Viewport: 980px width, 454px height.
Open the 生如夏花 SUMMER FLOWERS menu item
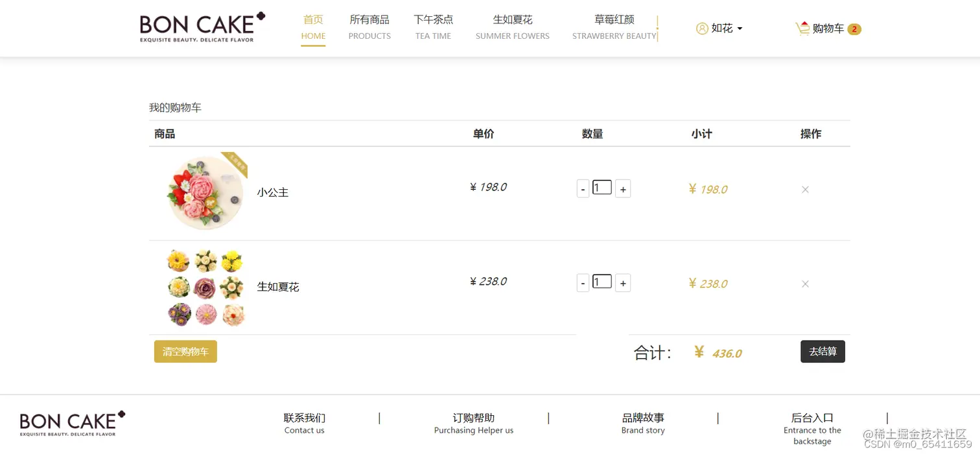[x=513, y=28]
